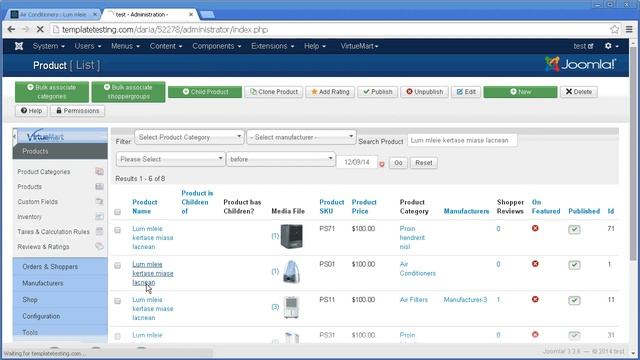Expand the Menus menu
The image size is (640, 360).
(x=125, y=46)
